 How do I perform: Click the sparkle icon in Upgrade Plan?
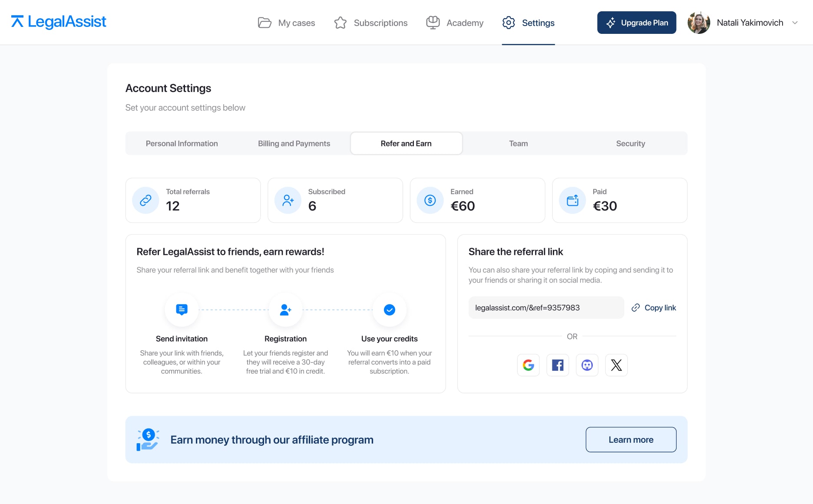611,23
